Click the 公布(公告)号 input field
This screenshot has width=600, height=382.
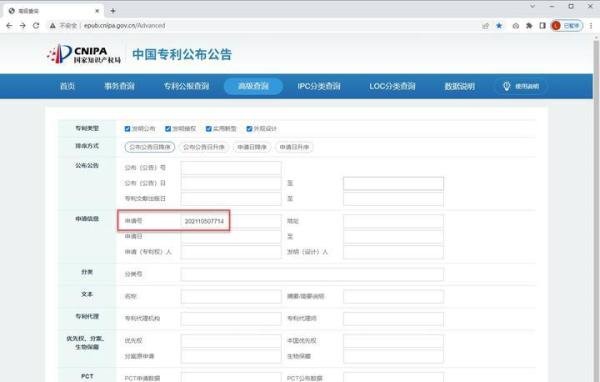pos(231,168)
